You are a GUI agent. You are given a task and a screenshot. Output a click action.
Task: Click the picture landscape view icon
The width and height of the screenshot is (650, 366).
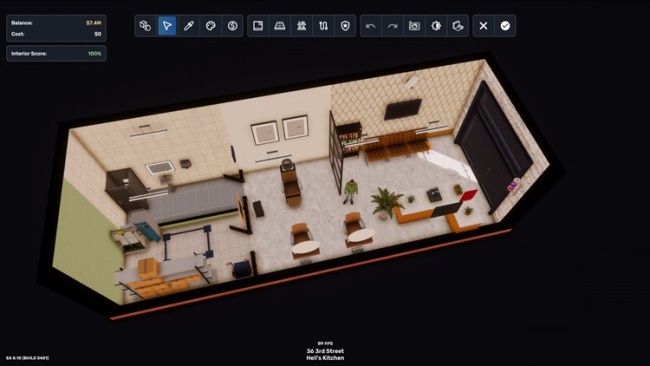tap(414, 26)
